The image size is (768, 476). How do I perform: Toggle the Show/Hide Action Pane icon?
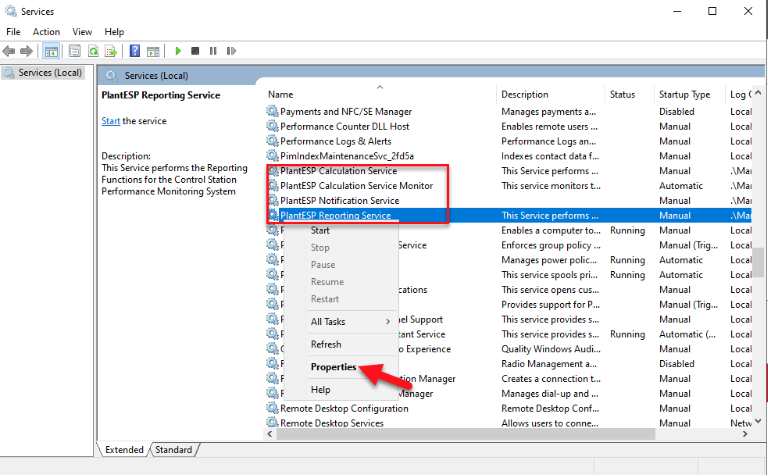tap(153, 51)
